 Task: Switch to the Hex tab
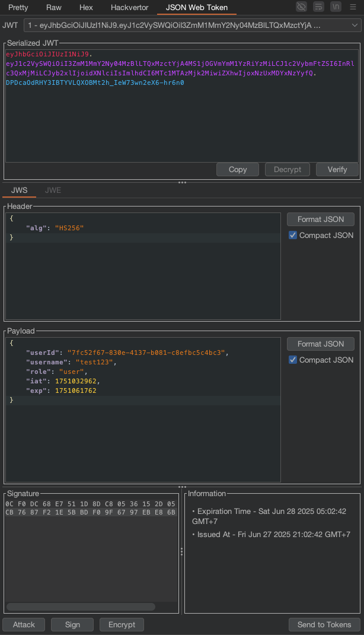(86, 7)
